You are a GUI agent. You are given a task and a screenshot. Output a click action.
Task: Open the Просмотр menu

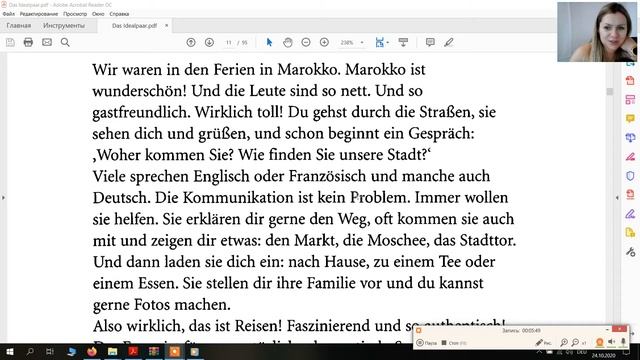point(75,14)
